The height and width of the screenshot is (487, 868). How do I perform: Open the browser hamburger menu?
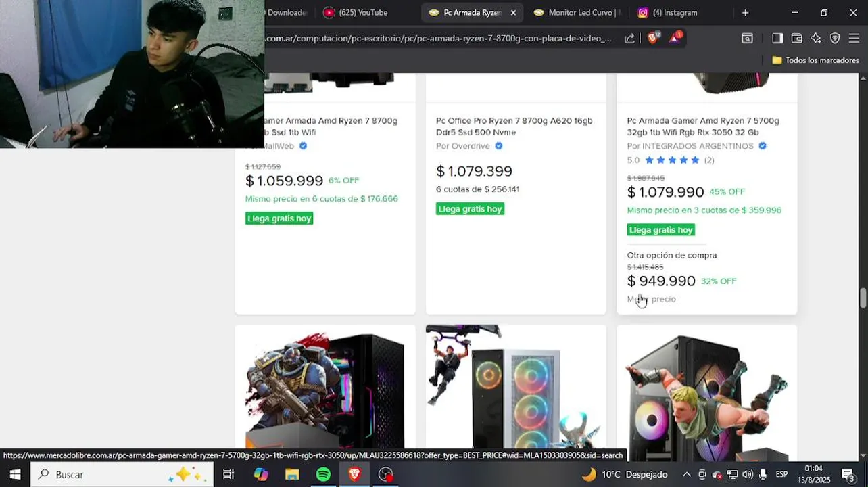point(854,39)
